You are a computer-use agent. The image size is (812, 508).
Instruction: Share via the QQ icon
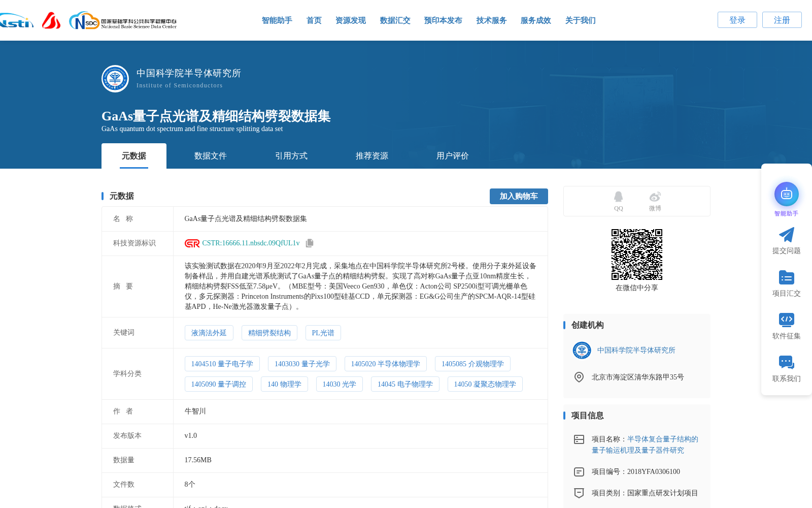(x=618, y=197)
